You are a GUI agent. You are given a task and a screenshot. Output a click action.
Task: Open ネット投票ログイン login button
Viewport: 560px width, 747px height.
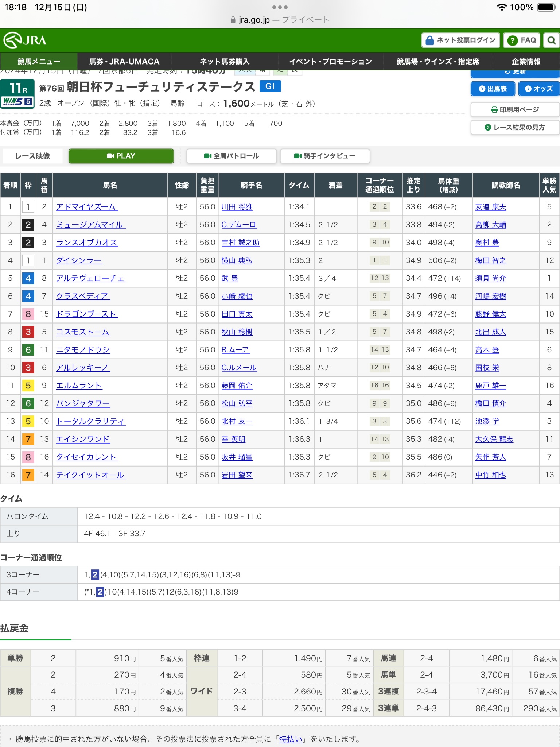click(461, 40)
